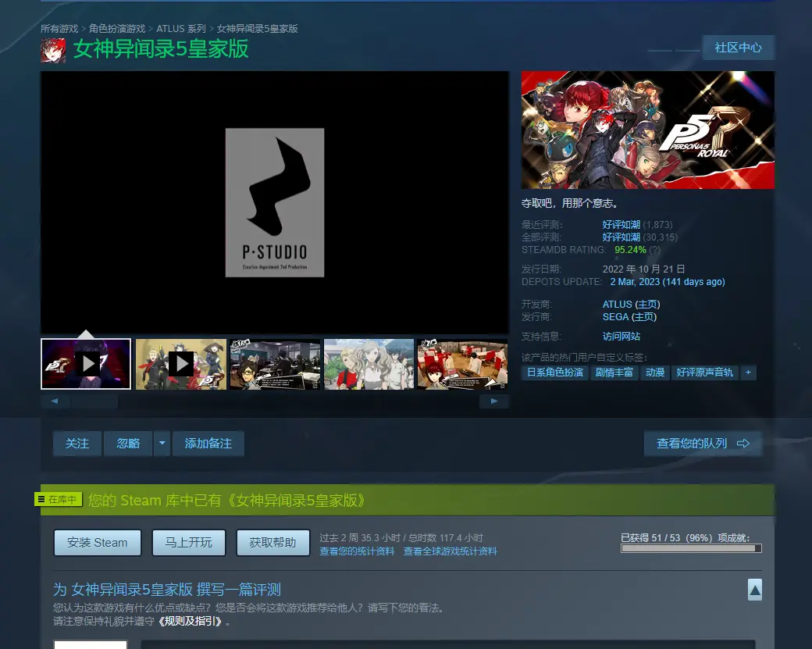Open depots update 2 Mar, 2023 link

[x=668, y=282]
